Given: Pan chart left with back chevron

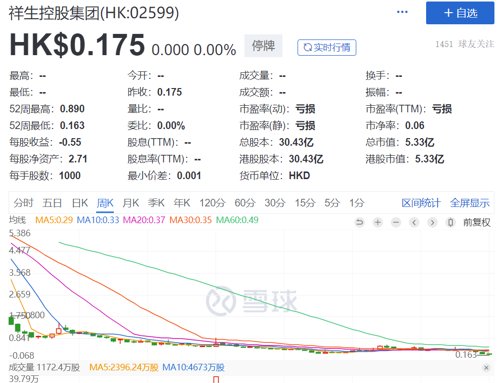Looking at the screenshot, I should click(x=414, y=222).
